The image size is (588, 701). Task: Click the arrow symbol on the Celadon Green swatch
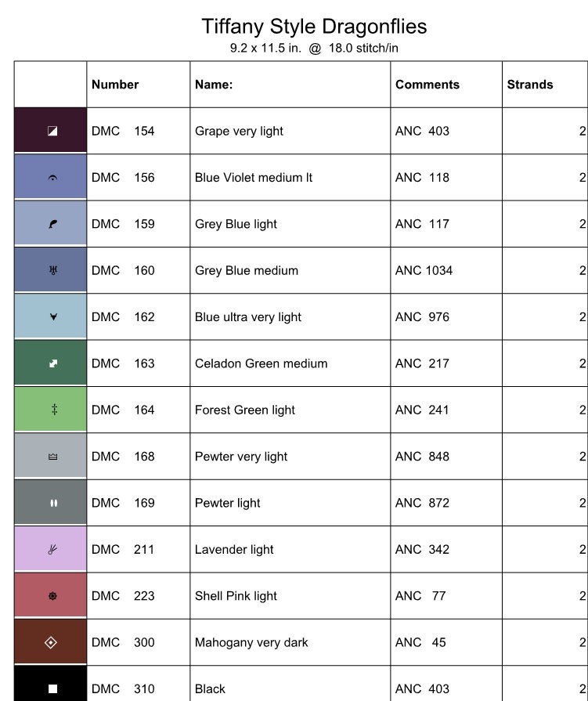point(53,363)
